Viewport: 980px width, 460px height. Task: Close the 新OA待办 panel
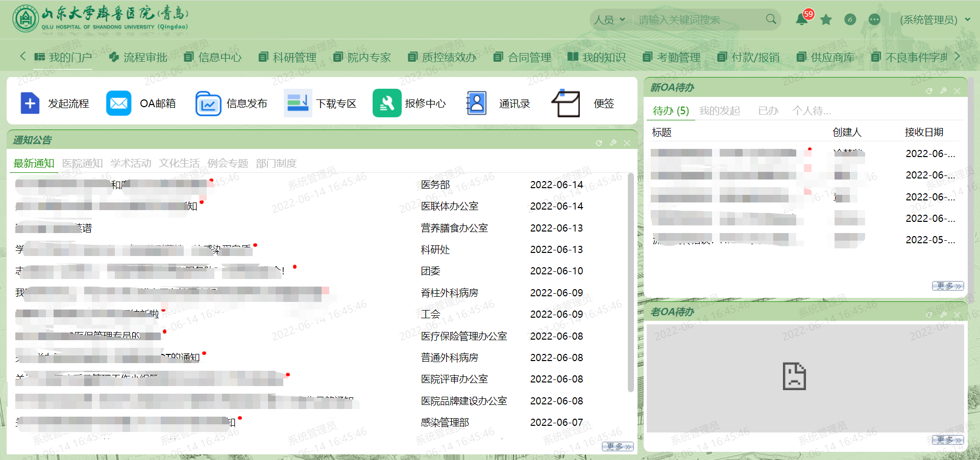click(957, 91)
